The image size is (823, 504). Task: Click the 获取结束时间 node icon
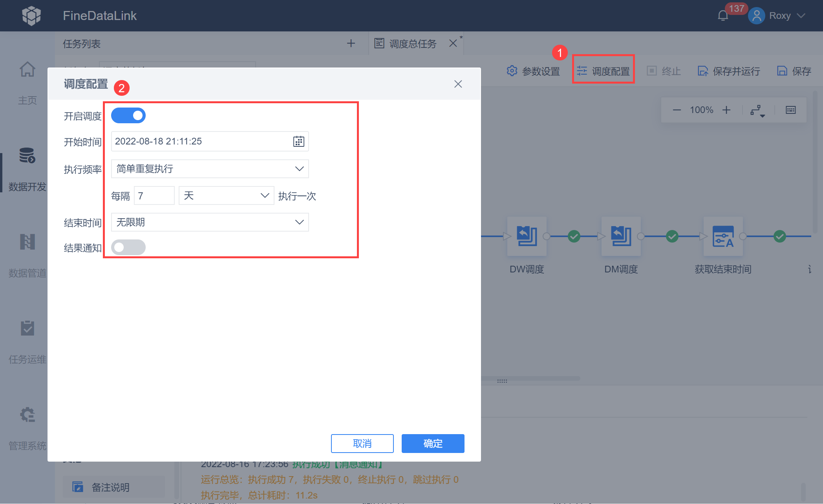[x=723, y=236]
